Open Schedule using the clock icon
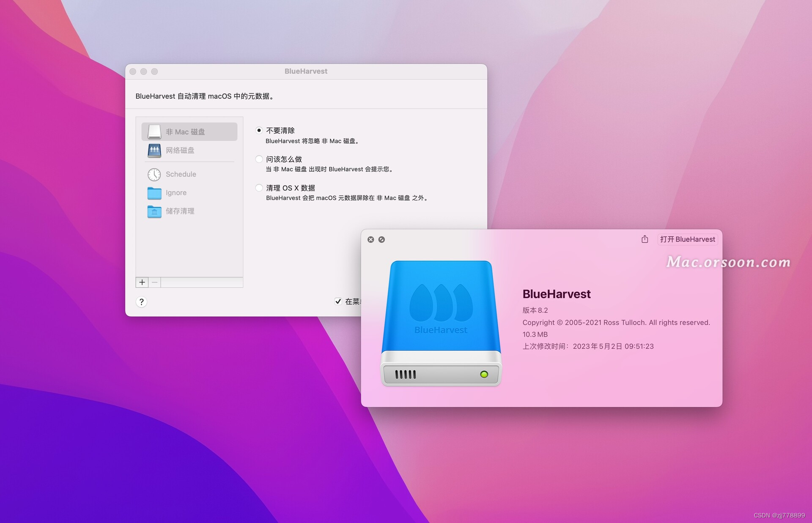 tap(154, 174)
